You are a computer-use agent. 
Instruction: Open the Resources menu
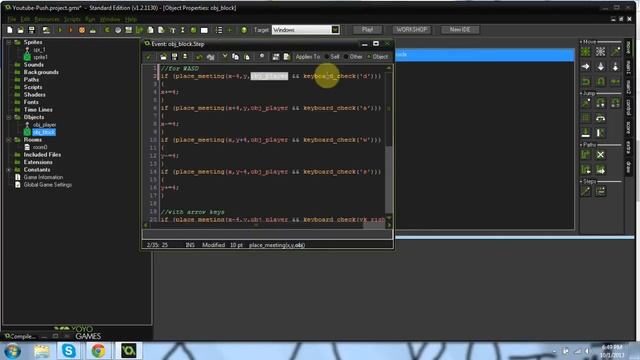(x=47, y=19)
